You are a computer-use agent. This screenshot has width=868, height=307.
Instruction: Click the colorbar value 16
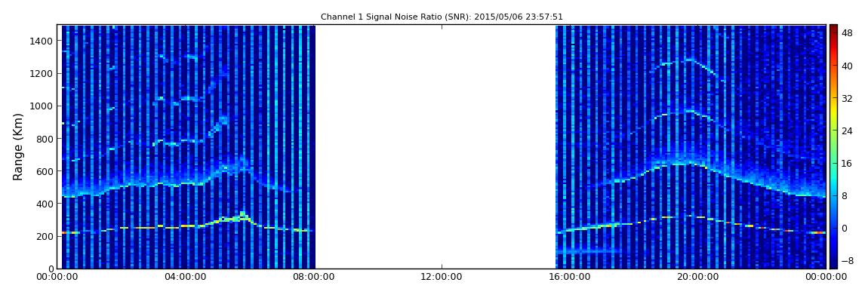click(x=847, y=164)
